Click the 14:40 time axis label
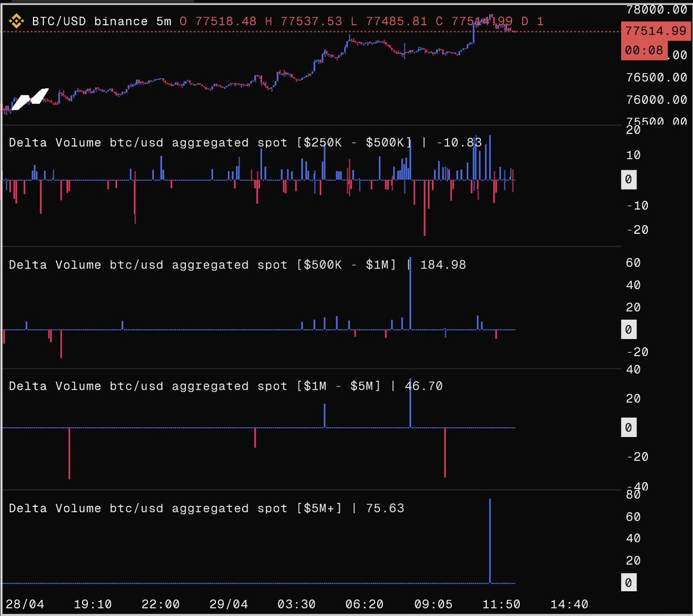Screen dimensions: 693x616 (x=569, y=604)
